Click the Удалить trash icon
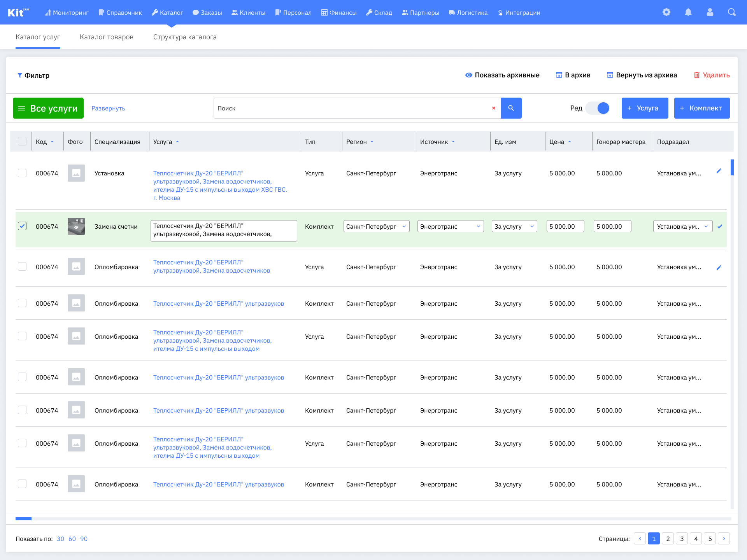Screen dimensions: 747x560 697,75
